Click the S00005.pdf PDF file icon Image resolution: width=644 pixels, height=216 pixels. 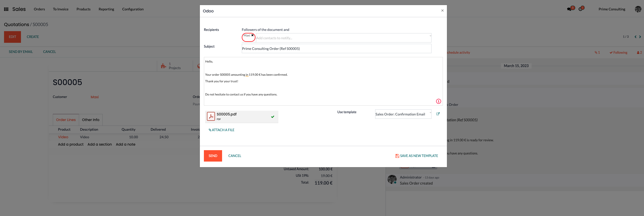211,116
